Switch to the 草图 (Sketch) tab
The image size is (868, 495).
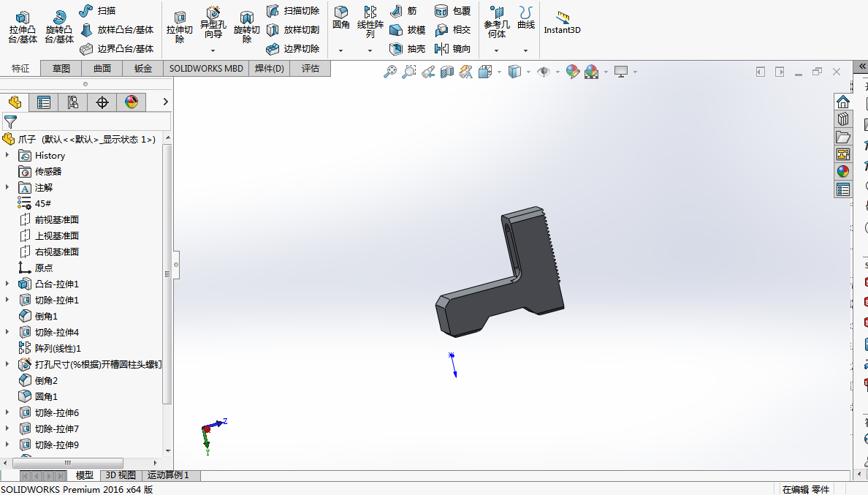pos(61,68)
